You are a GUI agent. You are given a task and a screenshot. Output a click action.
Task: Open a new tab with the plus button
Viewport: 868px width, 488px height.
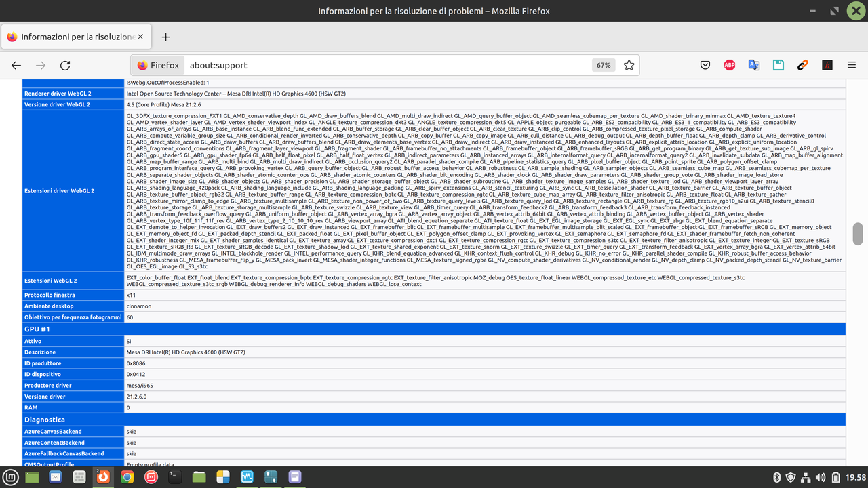pyautogui.click(x=166, y=37)
